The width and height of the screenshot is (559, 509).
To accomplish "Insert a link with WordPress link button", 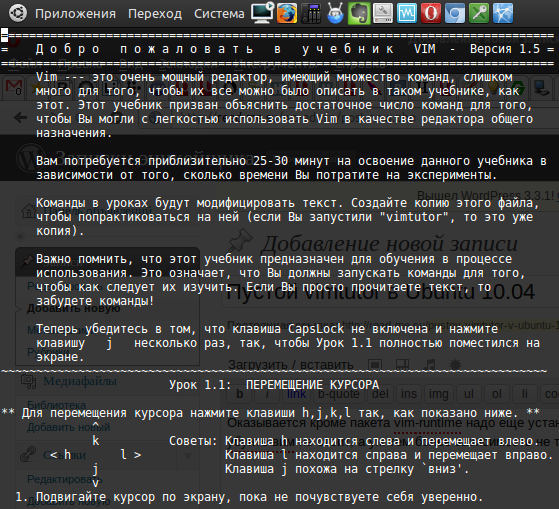I will 297,394.
